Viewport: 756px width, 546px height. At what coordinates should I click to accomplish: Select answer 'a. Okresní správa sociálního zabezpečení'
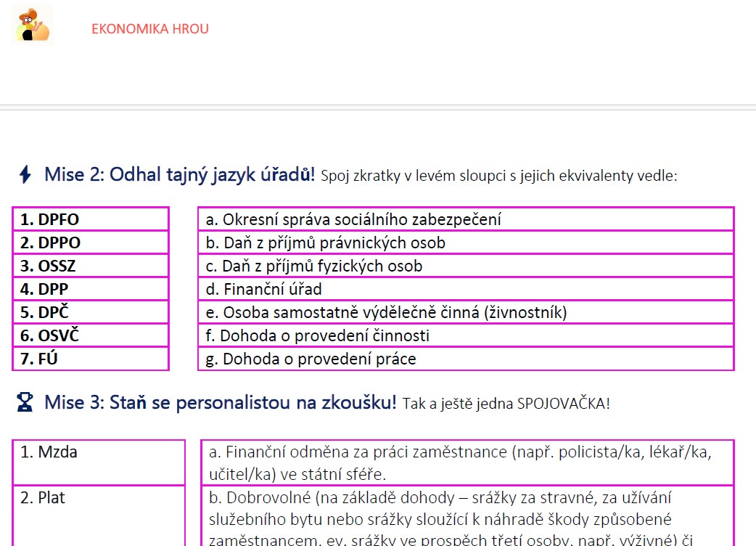pyautogui.click(x=466, y=219)
